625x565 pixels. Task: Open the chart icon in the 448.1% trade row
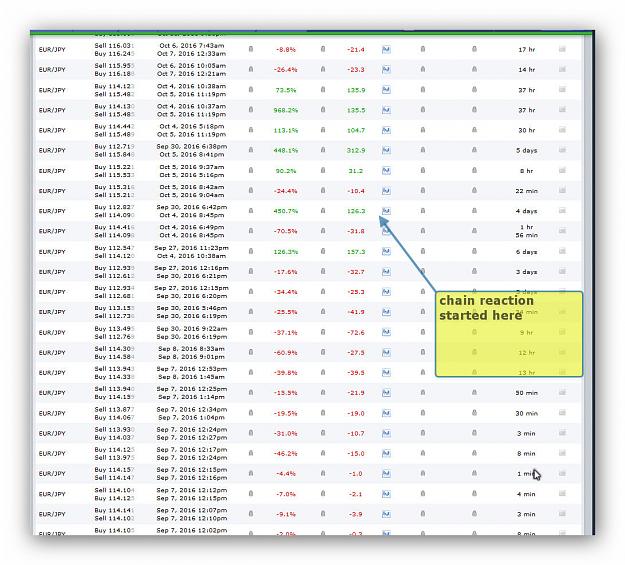pos(386,150)
